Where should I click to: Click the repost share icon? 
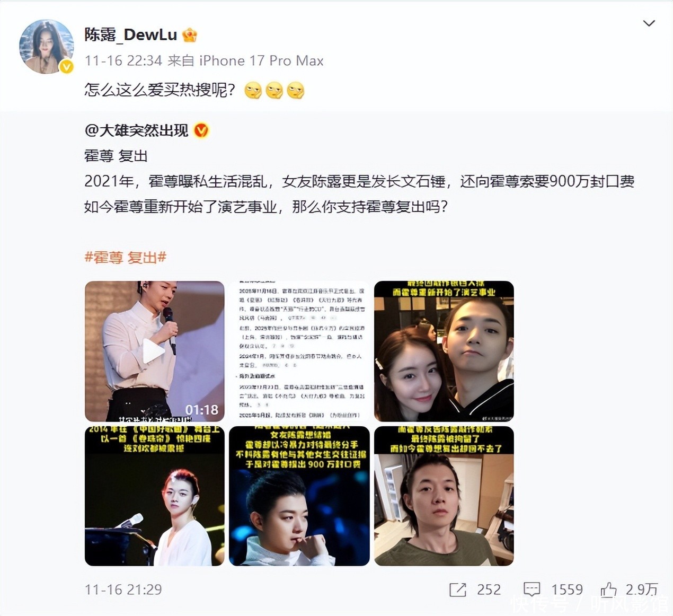pos(458,589)
